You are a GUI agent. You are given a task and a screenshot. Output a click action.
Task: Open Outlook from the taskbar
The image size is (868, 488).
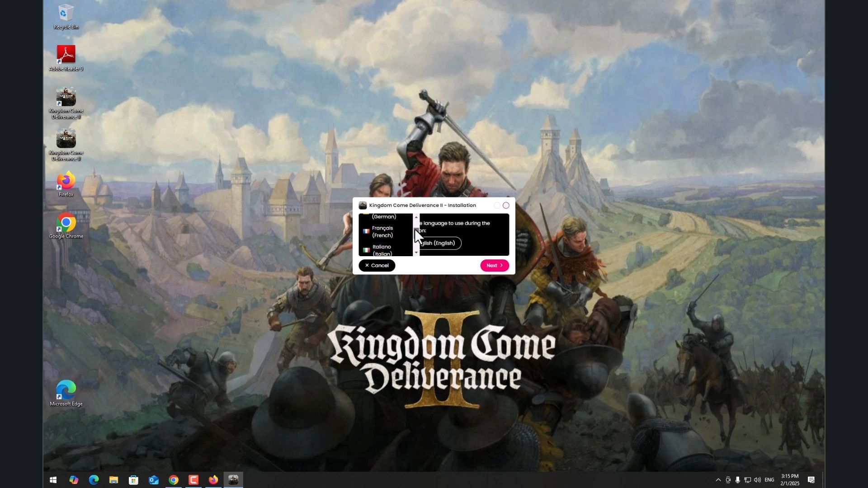coord(154,480)
